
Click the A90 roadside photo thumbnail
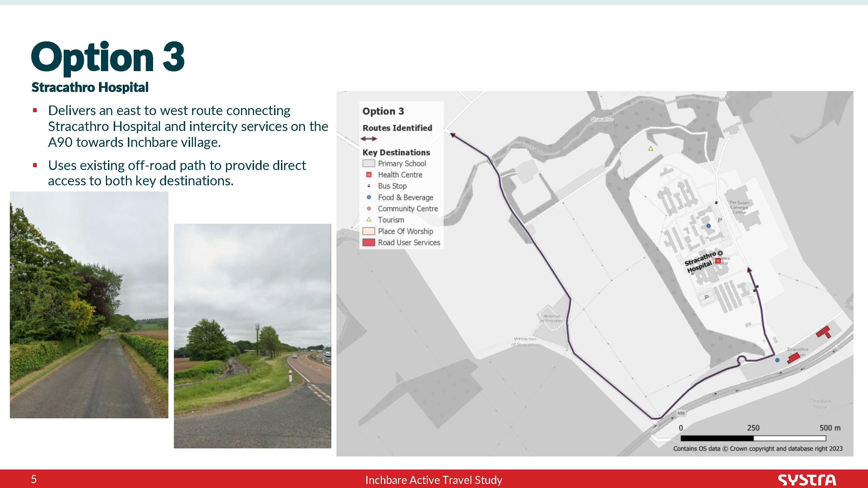tap(252, 336)
